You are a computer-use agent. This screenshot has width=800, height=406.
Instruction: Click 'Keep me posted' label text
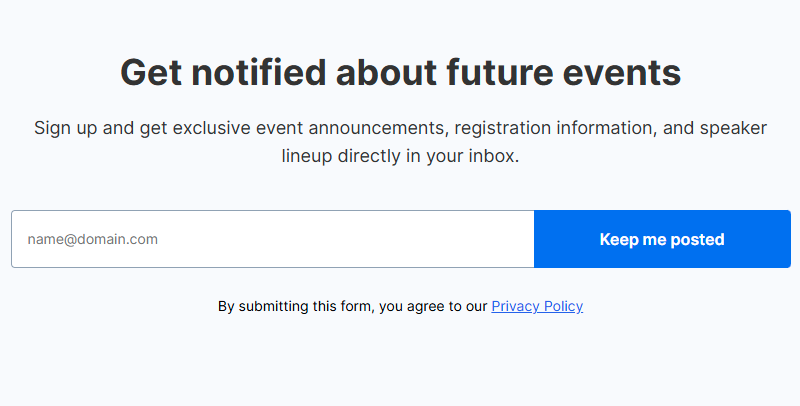pyautogui.click(x=662, y=240)
